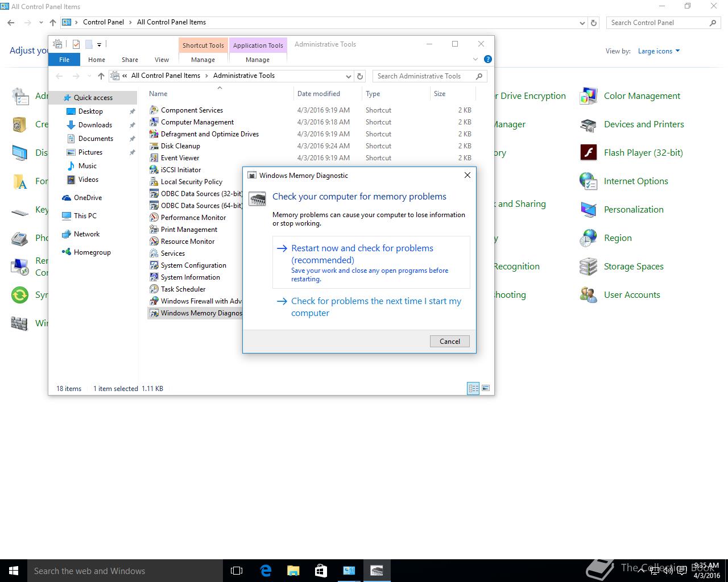Switch to large thumbnails view icon

(486, 388)
